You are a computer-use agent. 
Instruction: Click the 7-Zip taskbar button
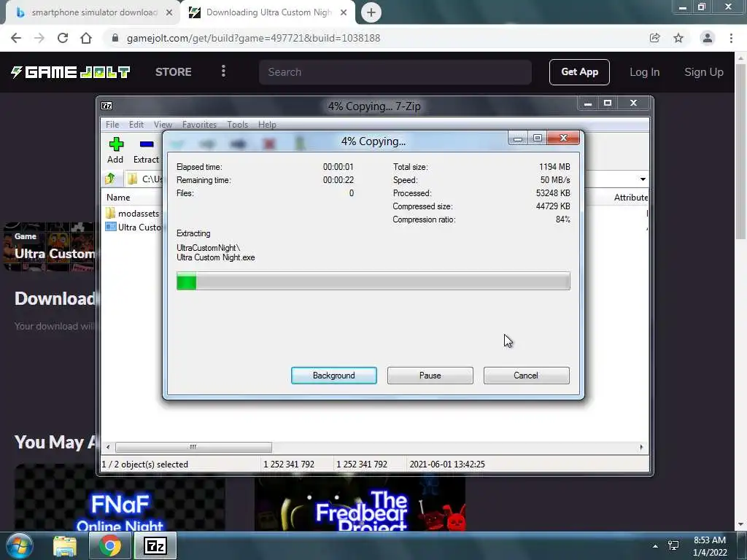click(155, 545)
